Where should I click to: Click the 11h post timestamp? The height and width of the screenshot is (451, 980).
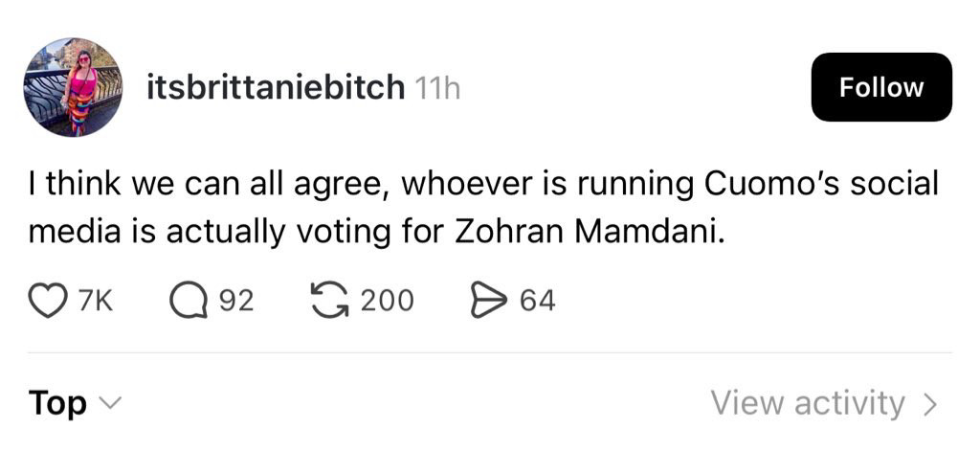436,89
